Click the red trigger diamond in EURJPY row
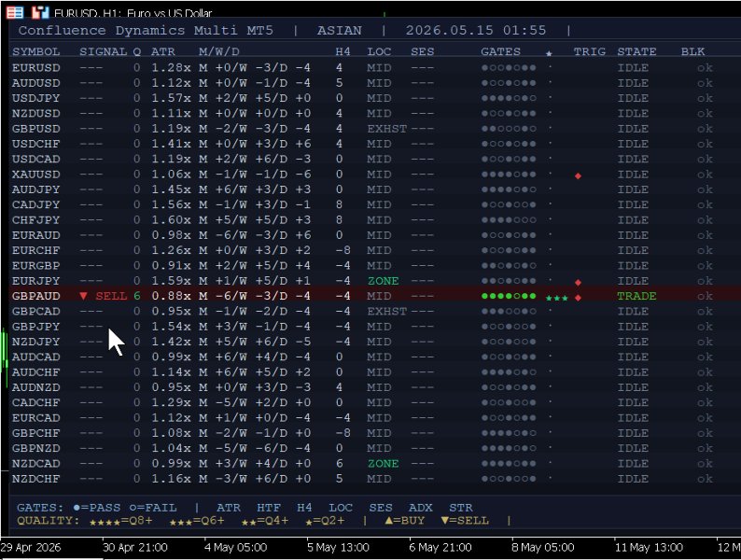The image size is (741, 560). pos(578,283)
